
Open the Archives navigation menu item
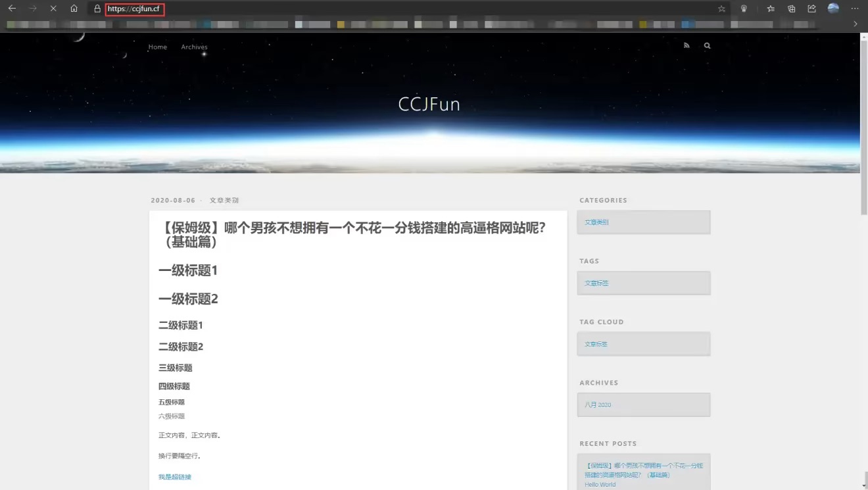tap(194, 47)
